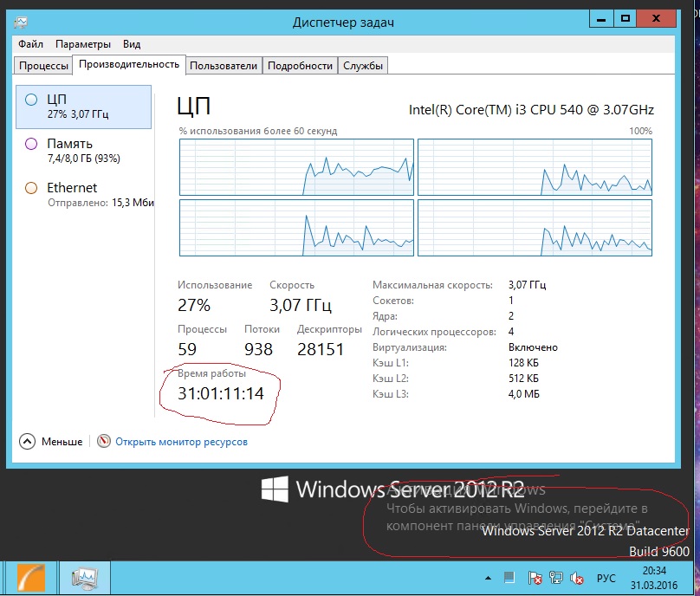The width and height of the screenshot is (700, 596).
Task: Open the Файл menu
Action: point(30,44)
